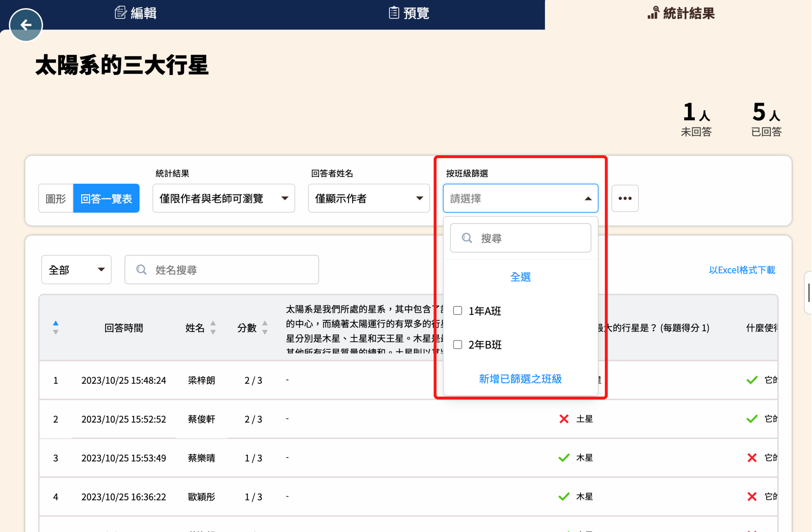Click the magnifier icon in 姓名搜尋 field
The width and height of the screenshot is (812, 532).
click(141, 270)
